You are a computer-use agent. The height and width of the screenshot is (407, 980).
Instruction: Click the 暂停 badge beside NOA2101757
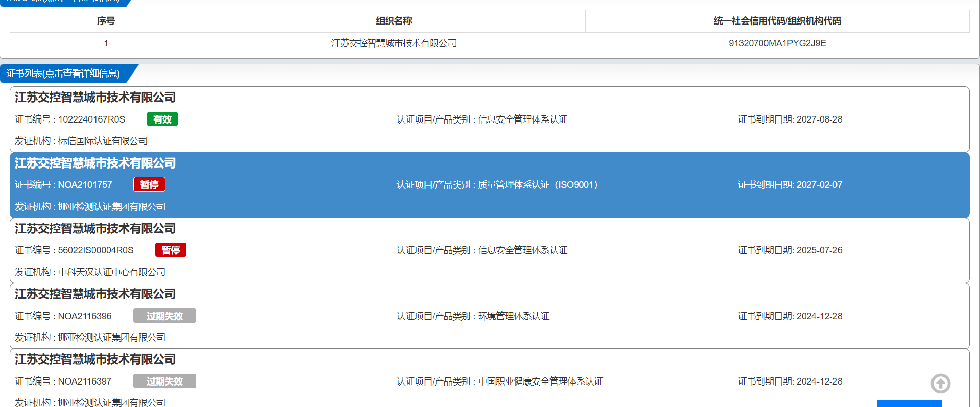(149, 184)
